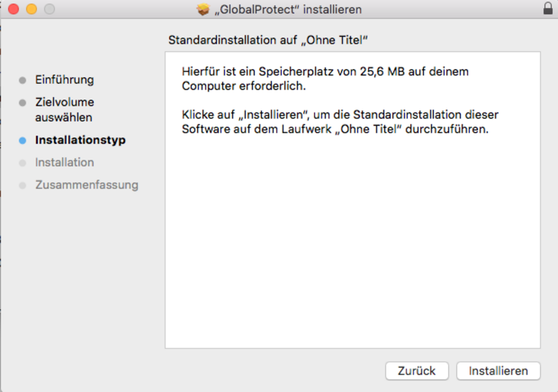
Task: Click the package icon beside the GlobalProtect title
Action: (203, 9)
